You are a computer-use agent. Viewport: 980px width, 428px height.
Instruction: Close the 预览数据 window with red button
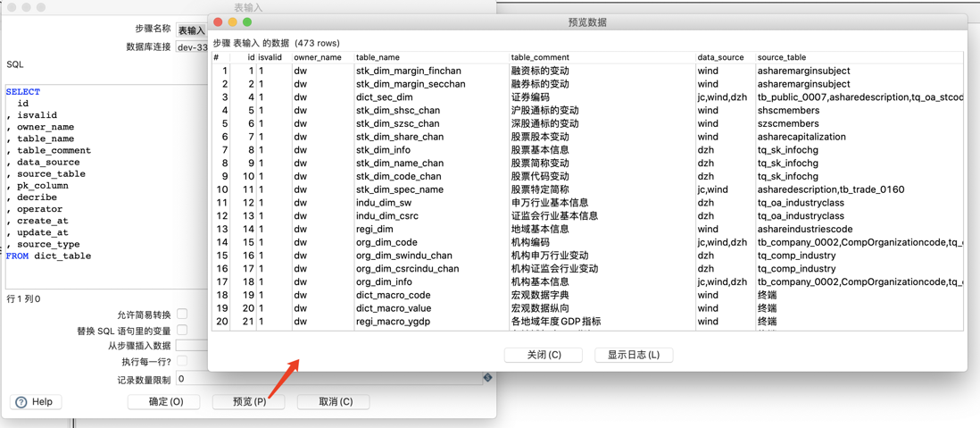218,22
